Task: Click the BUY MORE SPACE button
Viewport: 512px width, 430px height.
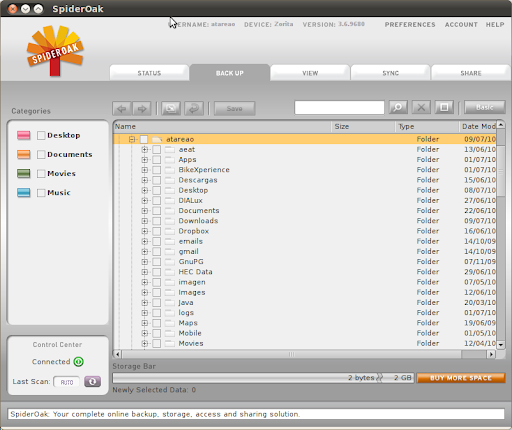Action: click(x=461, y=378)
